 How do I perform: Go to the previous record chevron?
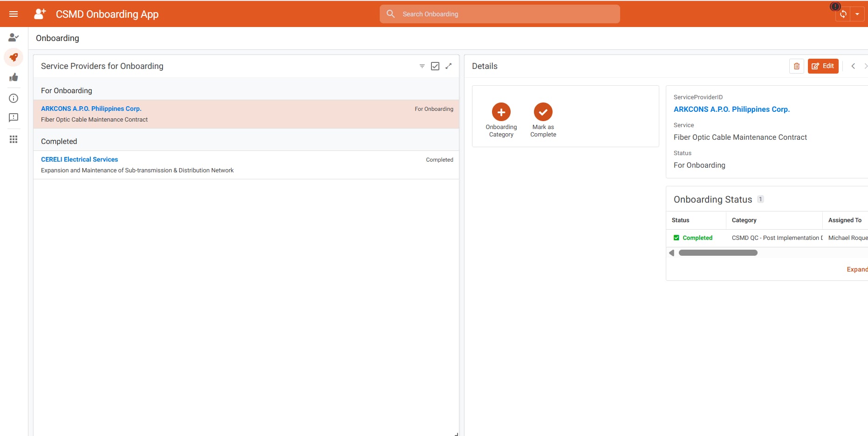pyautogui.click(x=853, y=66)
